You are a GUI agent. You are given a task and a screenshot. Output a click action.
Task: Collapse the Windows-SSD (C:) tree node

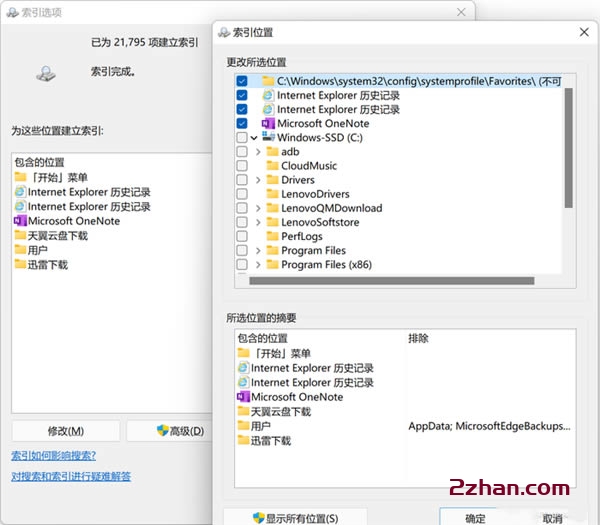[254, 138]
